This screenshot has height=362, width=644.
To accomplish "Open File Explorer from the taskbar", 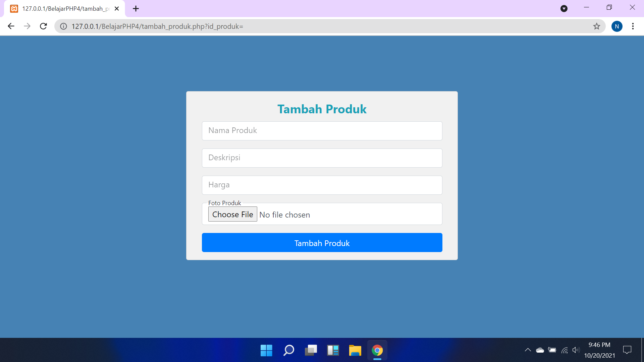I will (355, 350).
